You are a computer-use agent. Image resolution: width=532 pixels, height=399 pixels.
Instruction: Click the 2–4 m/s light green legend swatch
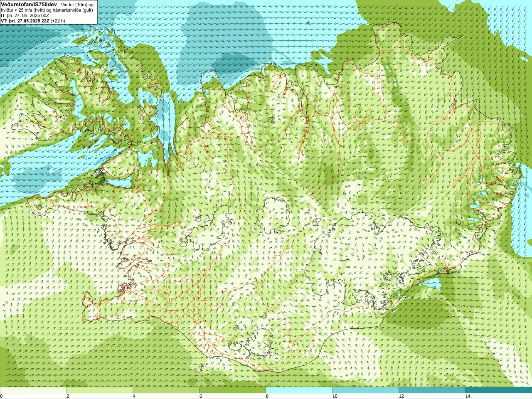point(100,390)
